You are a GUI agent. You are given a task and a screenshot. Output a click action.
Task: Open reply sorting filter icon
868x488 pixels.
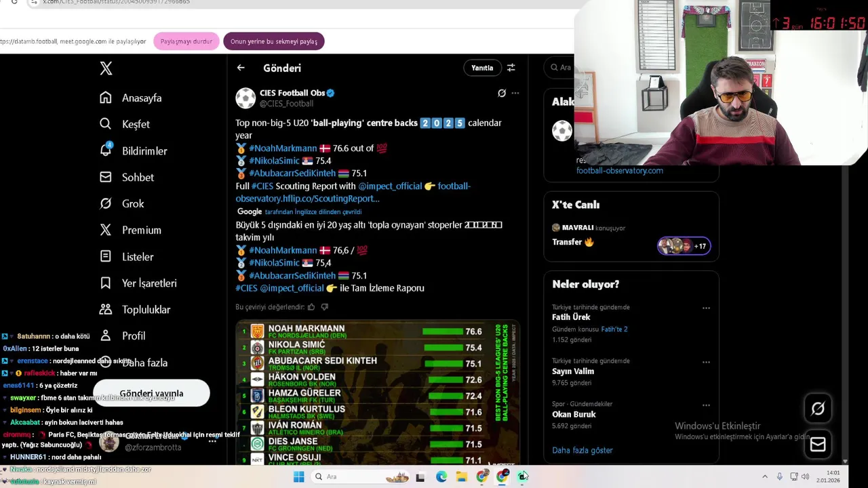(511, 68)
